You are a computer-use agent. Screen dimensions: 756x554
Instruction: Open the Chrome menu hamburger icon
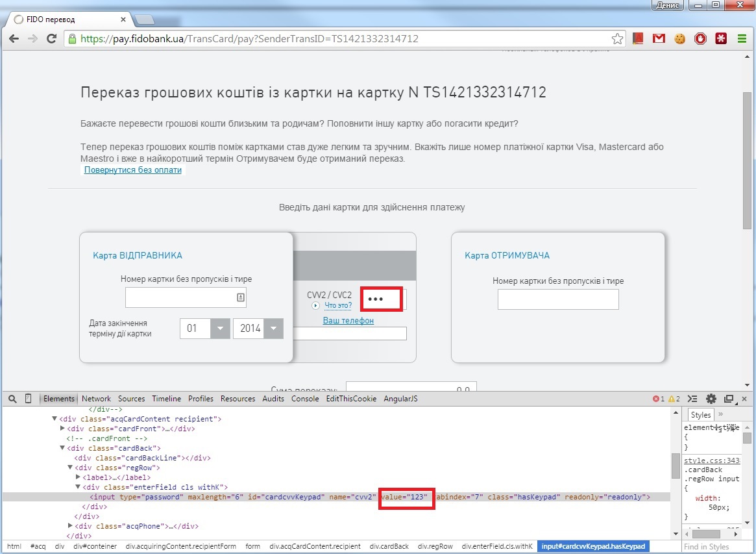point(742,38)
